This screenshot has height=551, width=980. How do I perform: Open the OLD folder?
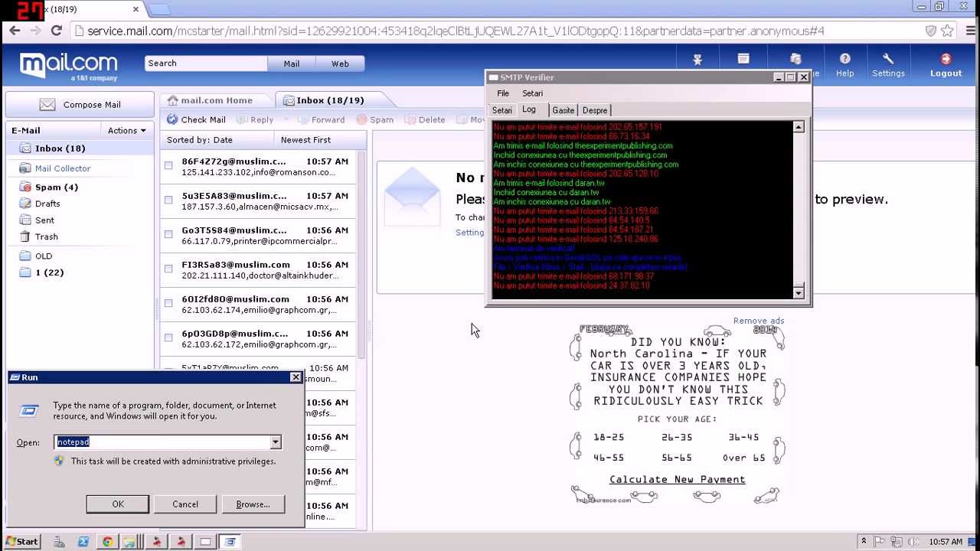click(x=44, y=256)
